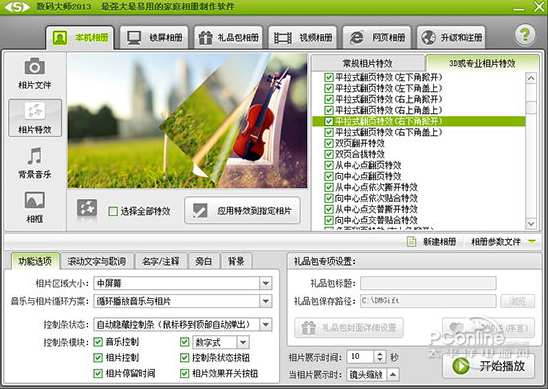Click the 礼品包封面详细设置 button
The width and height of the screenshot is (548, 389).
[349, 328]
